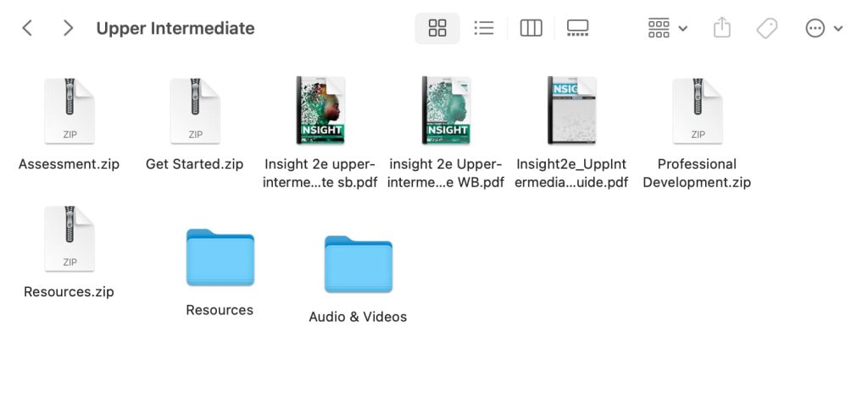Switch to icon grid view

pos(437,28)
